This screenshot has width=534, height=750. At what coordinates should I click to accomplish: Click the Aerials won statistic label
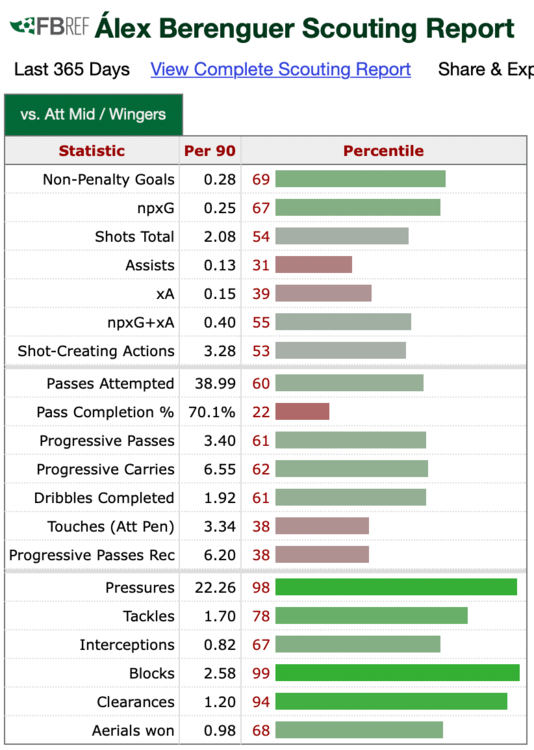pos(133,730)
